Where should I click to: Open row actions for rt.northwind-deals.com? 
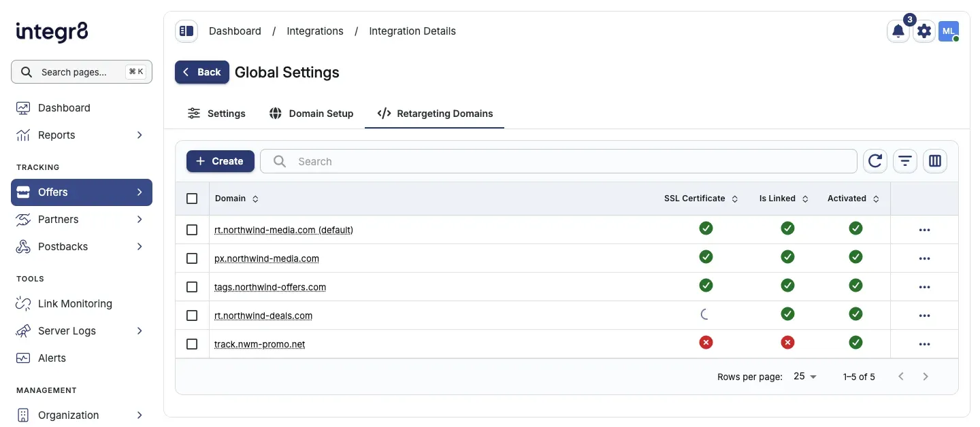[924, 315]
